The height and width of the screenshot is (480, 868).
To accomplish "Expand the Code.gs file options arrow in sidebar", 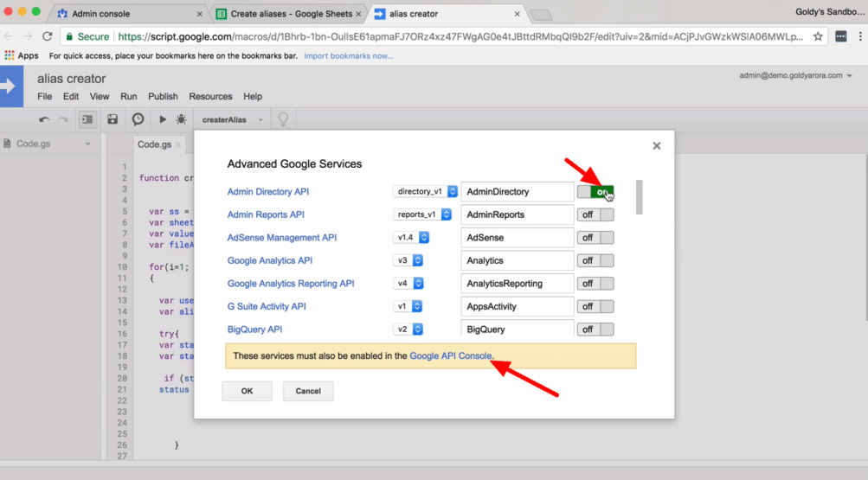I will [x=87, y=144].
